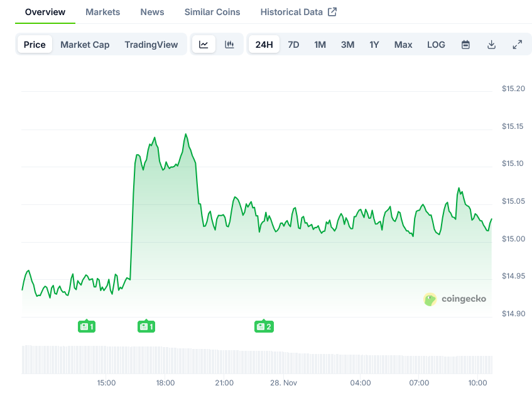This screenshot has height=398, width=532.
Task: Open the news marker labeled 2
Action: [x=264, y=326]
